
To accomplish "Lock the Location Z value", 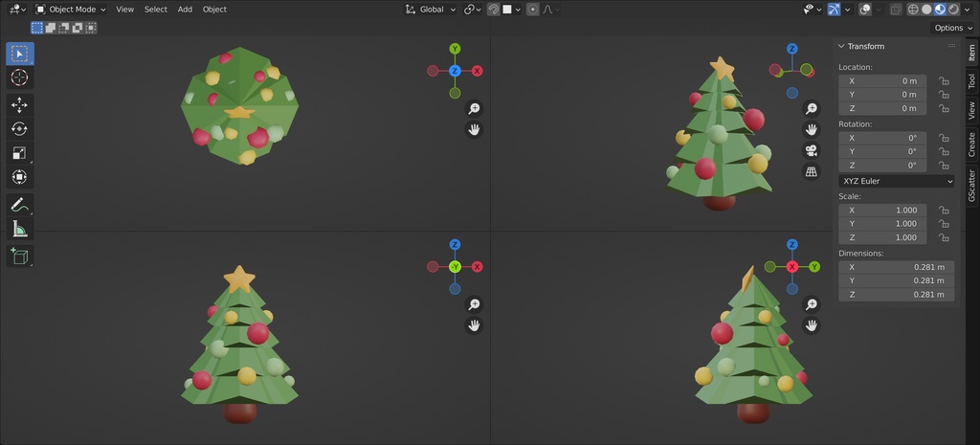I will tap(944, 109).
